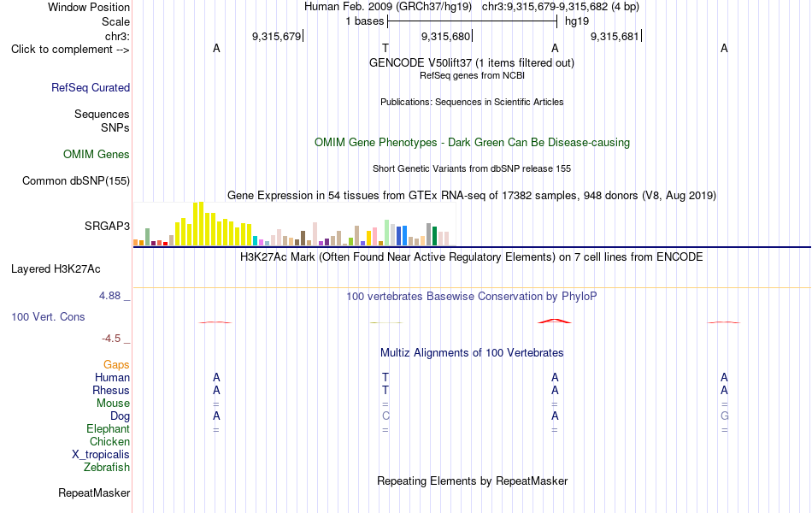Click the T base in the sequence ruler
This screenshot has height=513, width=812.
tap(385, 48)
